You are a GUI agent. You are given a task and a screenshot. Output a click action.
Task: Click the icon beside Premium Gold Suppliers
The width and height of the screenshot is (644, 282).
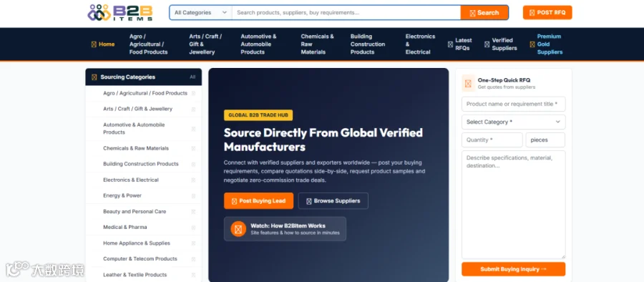tap(532, 44)
